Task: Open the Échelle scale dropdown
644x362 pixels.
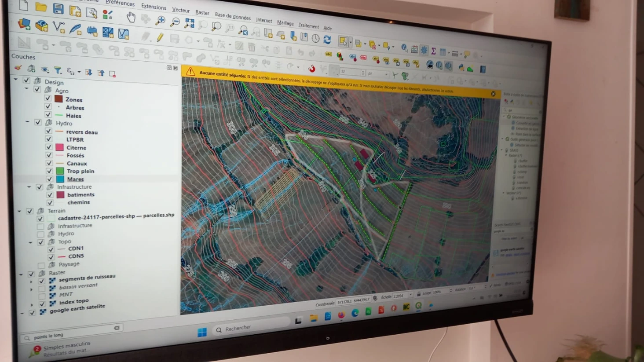Action: (411, 295)
